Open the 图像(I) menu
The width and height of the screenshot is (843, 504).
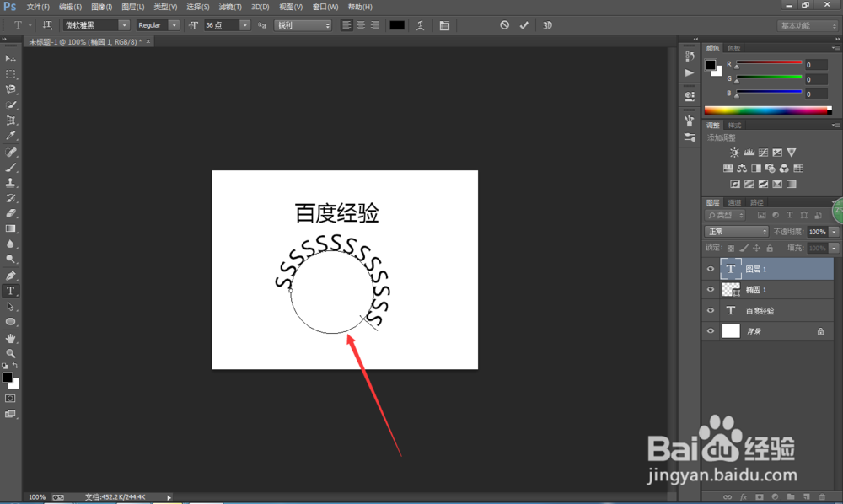(x=102, y=7)
